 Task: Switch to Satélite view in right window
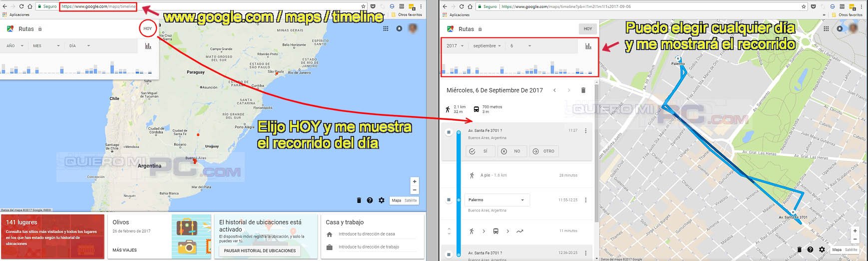[x=851, y=250]
